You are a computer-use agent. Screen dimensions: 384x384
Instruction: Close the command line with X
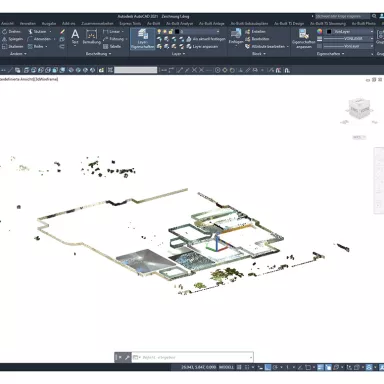pyautogui.click(x=120, y=357)
